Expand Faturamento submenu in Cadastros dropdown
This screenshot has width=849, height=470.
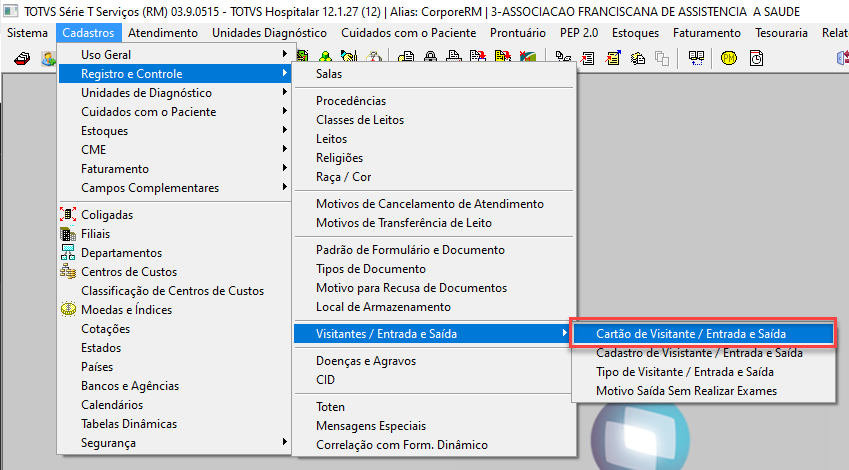(x=175, y=168)
